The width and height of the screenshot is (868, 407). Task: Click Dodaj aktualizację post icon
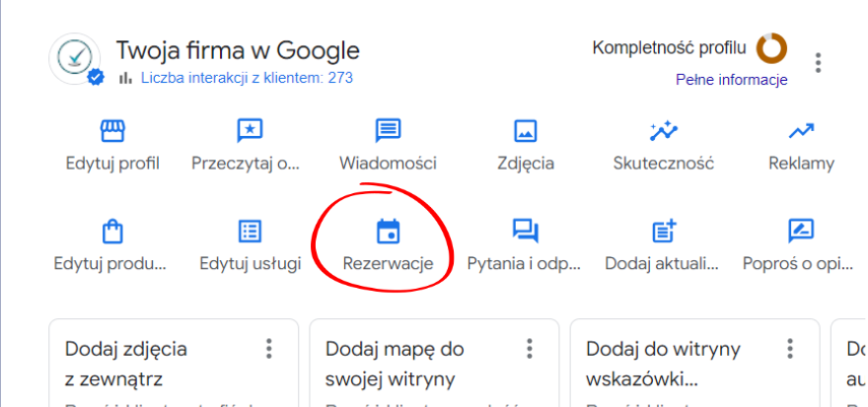tap(663, 232)
